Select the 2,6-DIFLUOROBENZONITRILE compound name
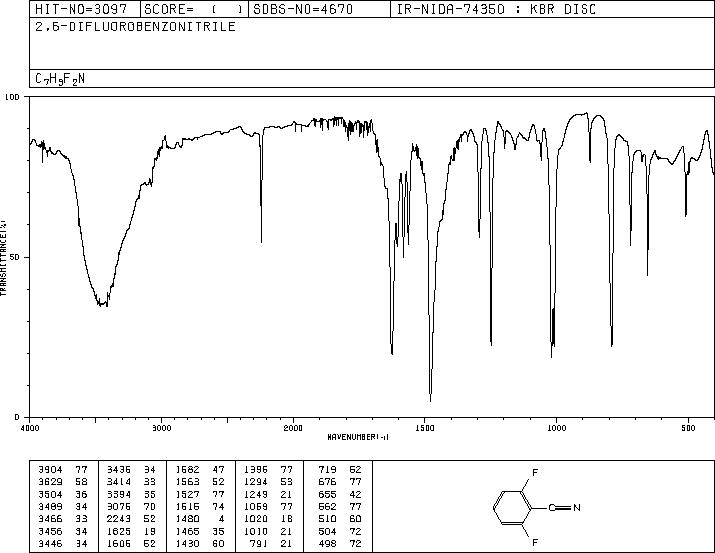 [135, 26]
